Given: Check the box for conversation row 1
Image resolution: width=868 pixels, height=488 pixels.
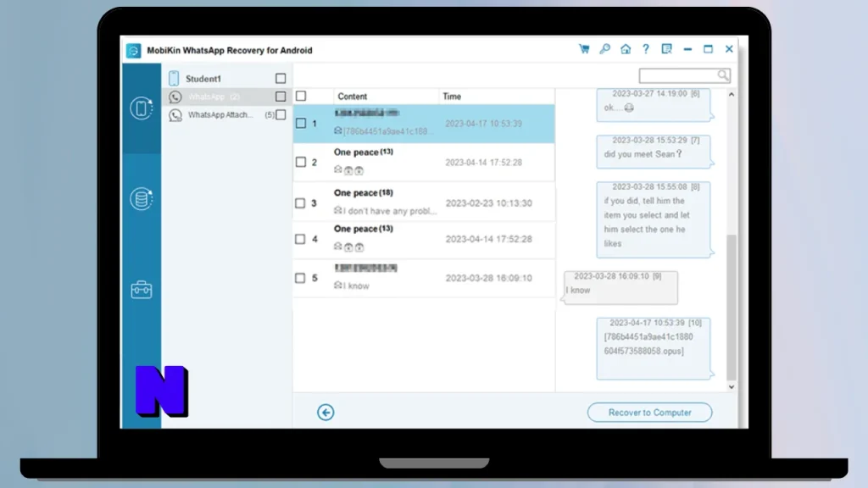Looking at the screenshot, I should coord(301,124).
